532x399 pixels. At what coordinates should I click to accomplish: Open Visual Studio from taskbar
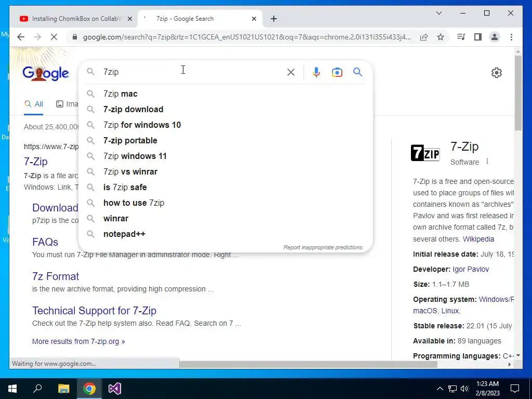(x=115, y=389)
